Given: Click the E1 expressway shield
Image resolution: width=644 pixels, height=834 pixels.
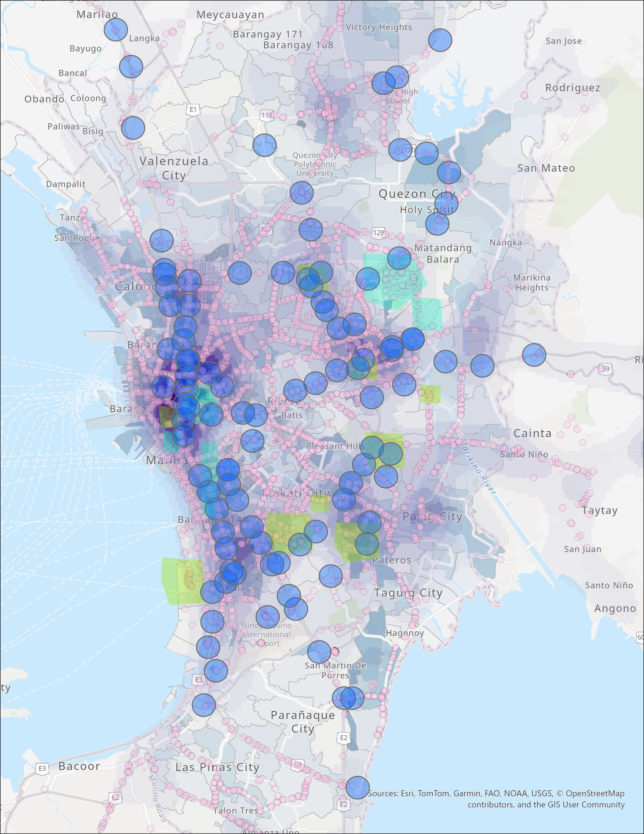Looking at the screenshot, I should tap(193, 110).
